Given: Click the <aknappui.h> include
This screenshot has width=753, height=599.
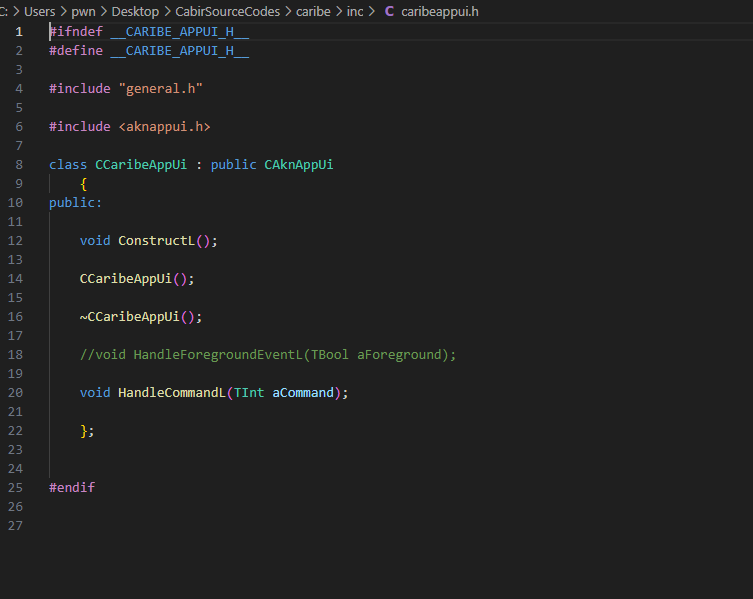Looking at the screenshot, I should coord(164,127).
